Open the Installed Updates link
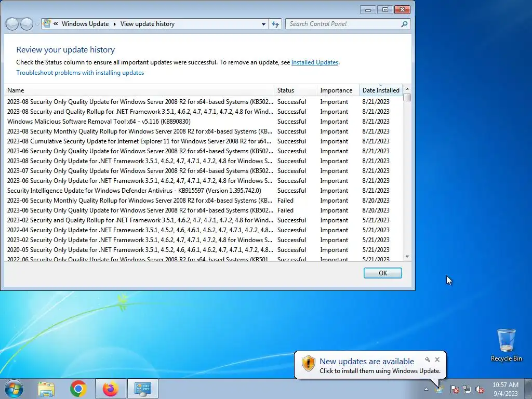Screen dimensions: 532x399 314,62
